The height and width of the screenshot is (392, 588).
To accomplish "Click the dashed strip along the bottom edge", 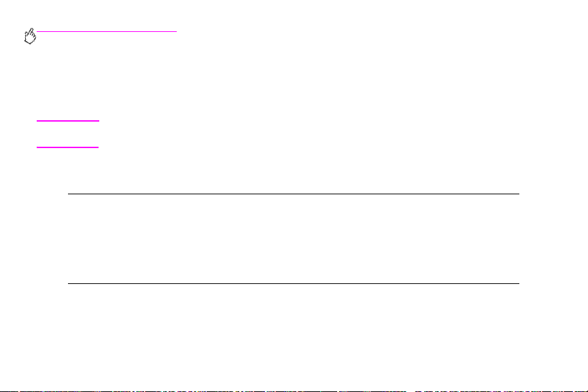I will 294,391.
